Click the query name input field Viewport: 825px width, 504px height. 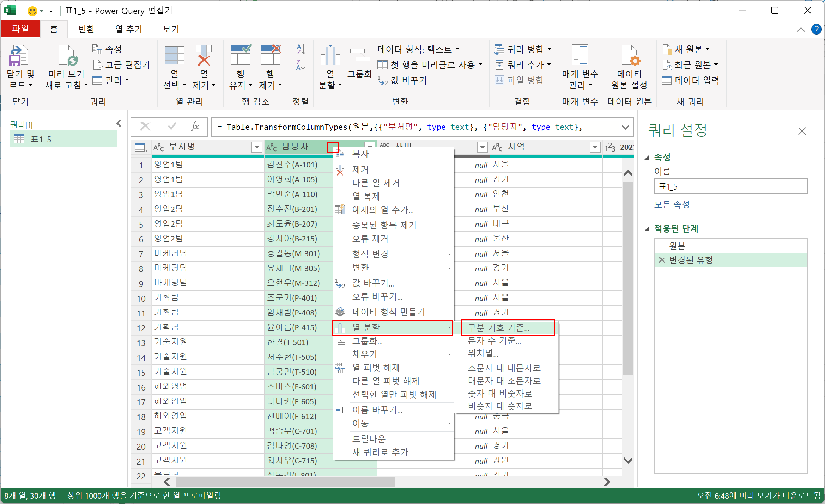pos(731,186)
